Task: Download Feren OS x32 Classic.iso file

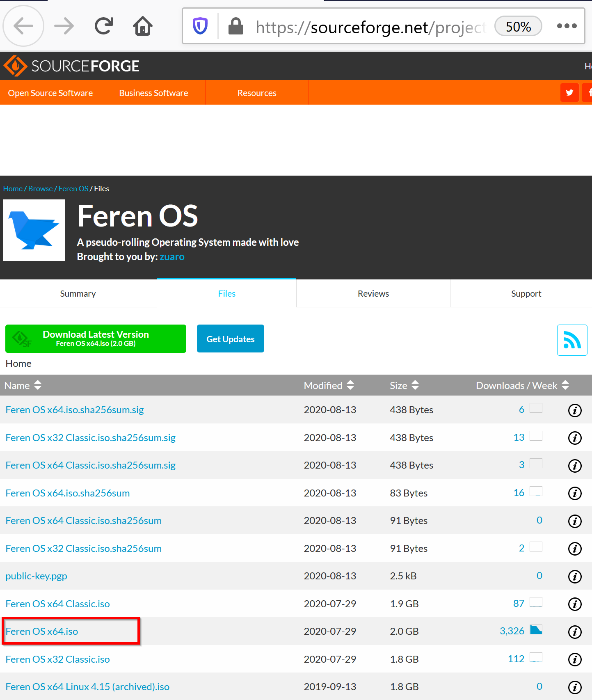Action: coord(58,659)
